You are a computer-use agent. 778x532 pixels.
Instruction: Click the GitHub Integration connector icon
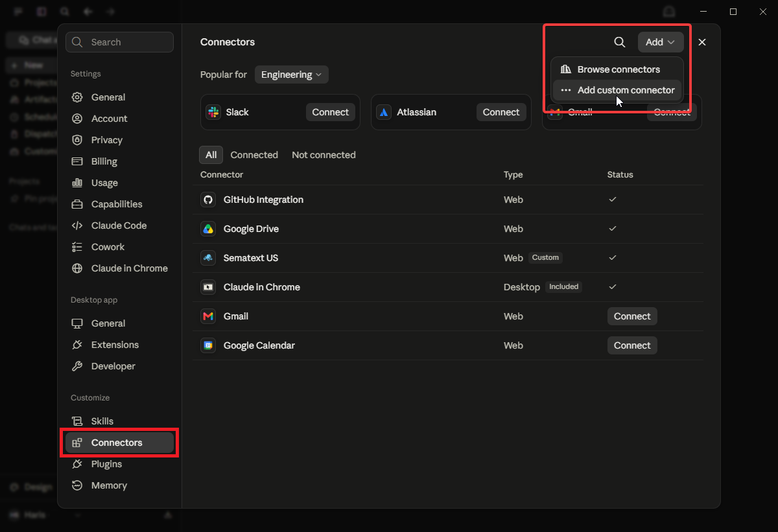pyautogui.click(x=208, y=200)
